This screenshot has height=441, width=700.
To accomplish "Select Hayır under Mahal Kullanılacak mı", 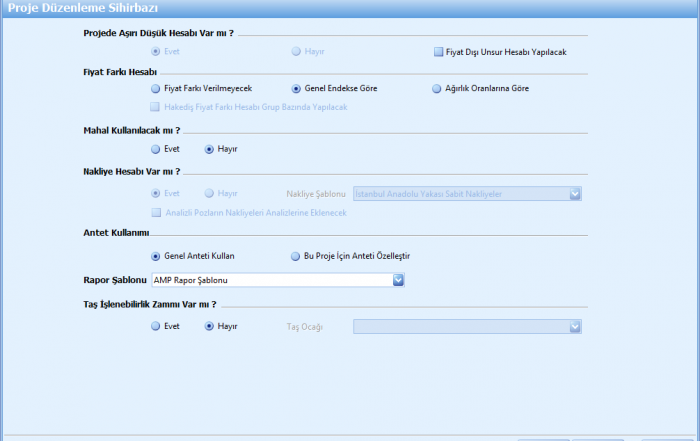I will 209,149.
